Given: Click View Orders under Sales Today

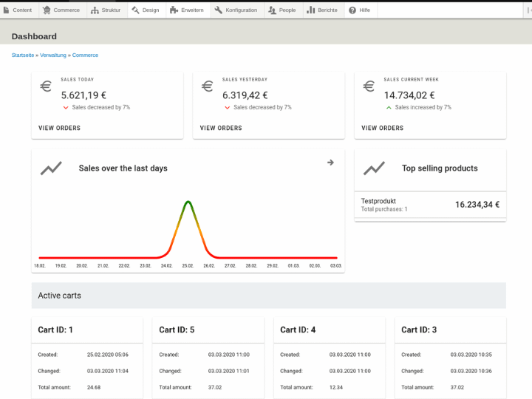Looking at the screenshot, I should click(x=59, y=128).
